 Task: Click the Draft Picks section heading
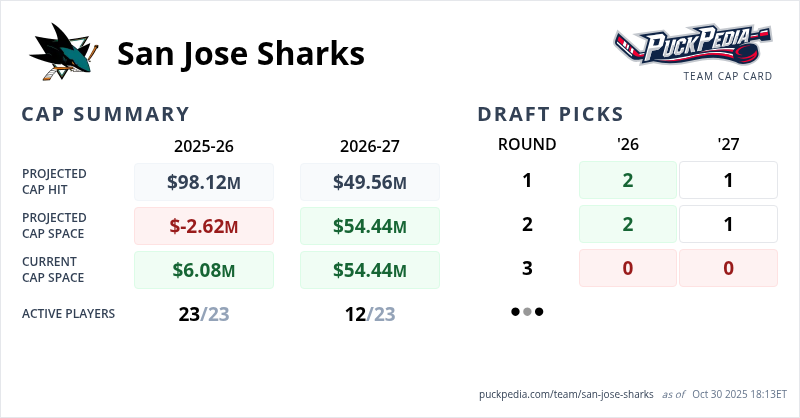pyautogui.click(x=550, y=114)
